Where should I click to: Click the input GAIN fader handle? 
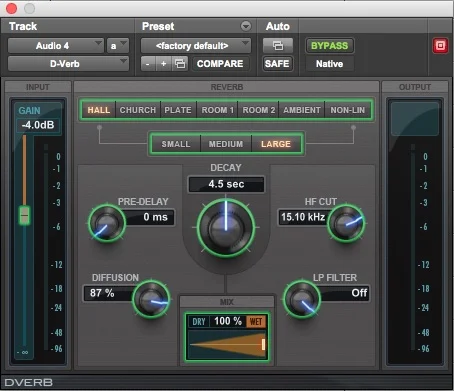pyautogui.click(x=24, y=215)
